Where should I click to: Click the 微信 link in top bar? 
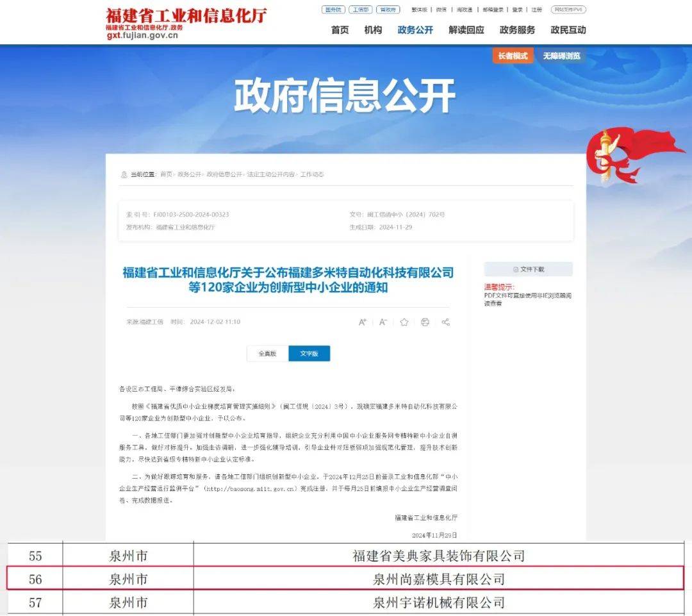(441, 10)
